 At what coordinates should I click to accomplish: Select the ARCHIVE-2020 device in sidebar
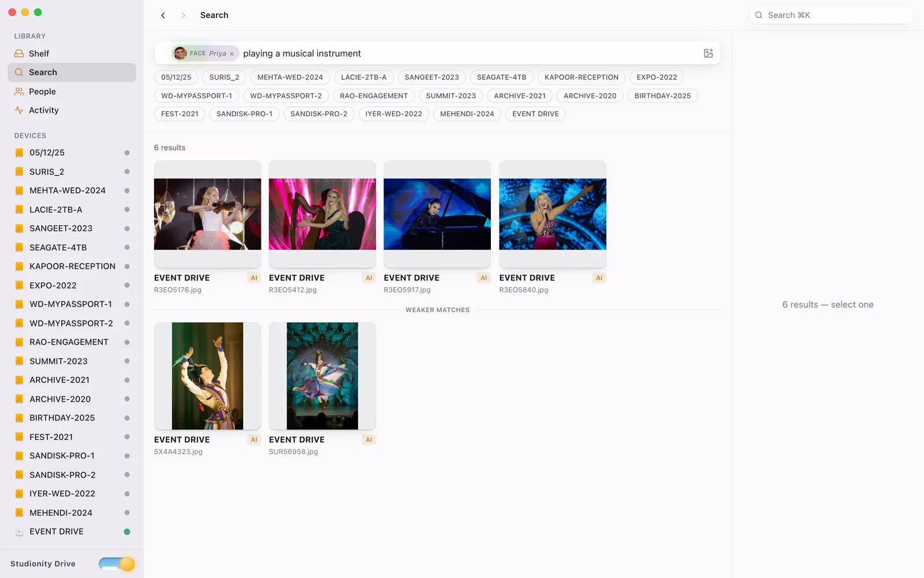(72, 399)
